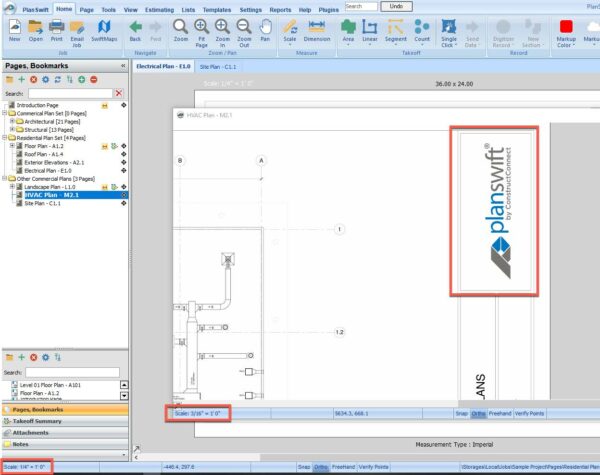This screenshot has width=600, height=475.
Task: Collapse the Pages panel with chevron
Action: click(123, 66)
